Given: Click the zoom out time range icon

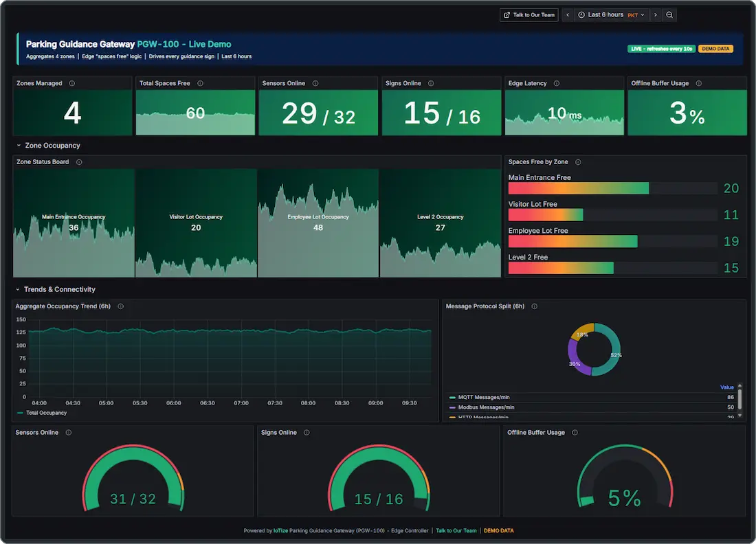Looking at the screenshot, I should (669, 15).
